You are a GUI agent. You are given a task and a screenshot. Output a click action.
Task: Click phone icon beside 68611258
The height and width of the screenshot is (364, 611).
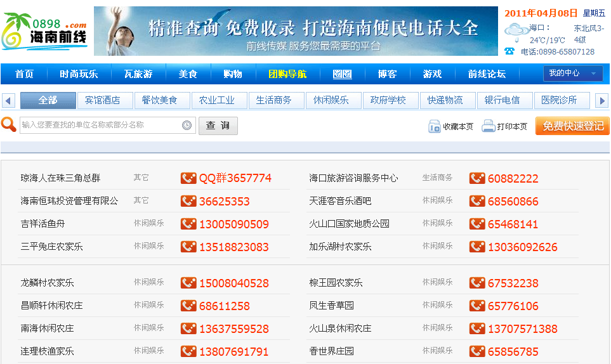pyautogui.click(x=188, y=306)
